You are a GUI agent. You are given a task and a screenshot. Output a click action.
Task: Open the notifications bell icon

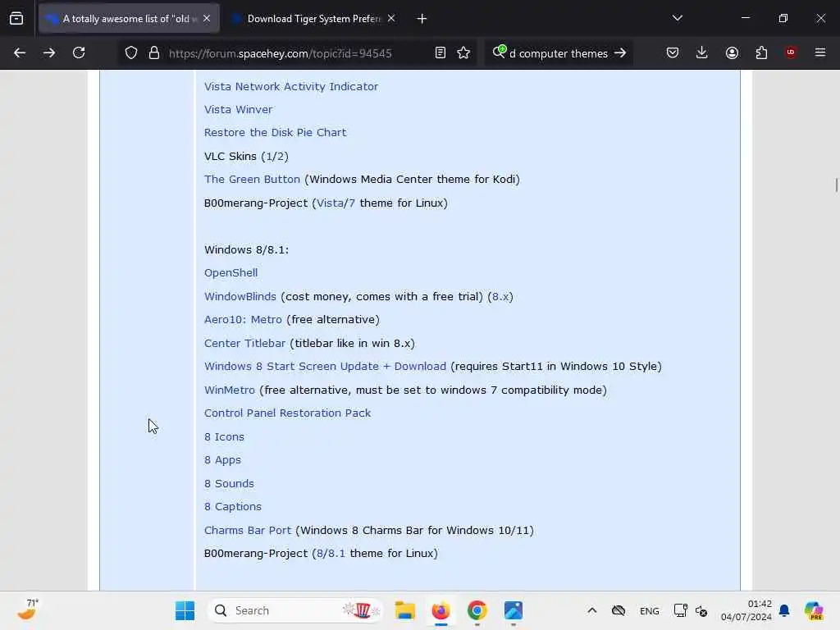click(x=784, y=610)
